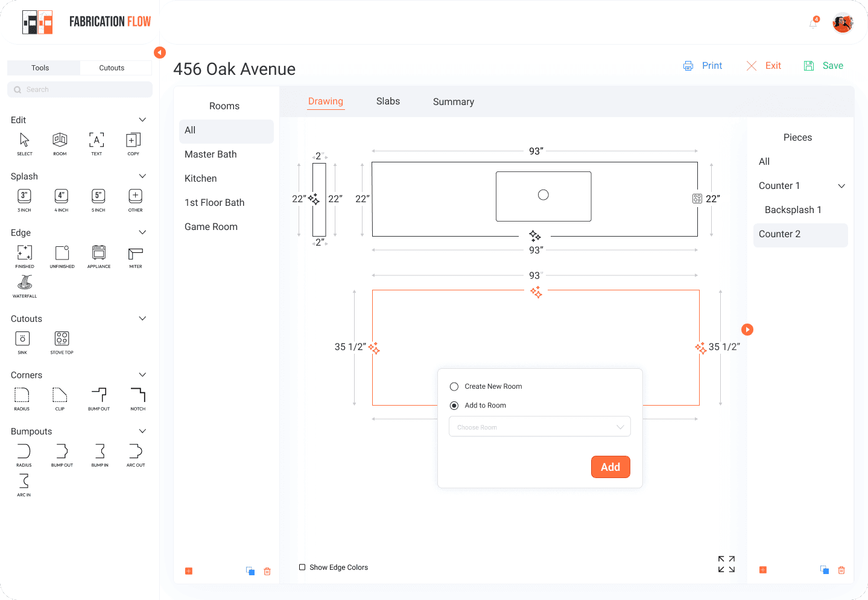Open the Choose Room dropdown
The width and height of the screenshot is (868, 600).
(x=540, y=427)
